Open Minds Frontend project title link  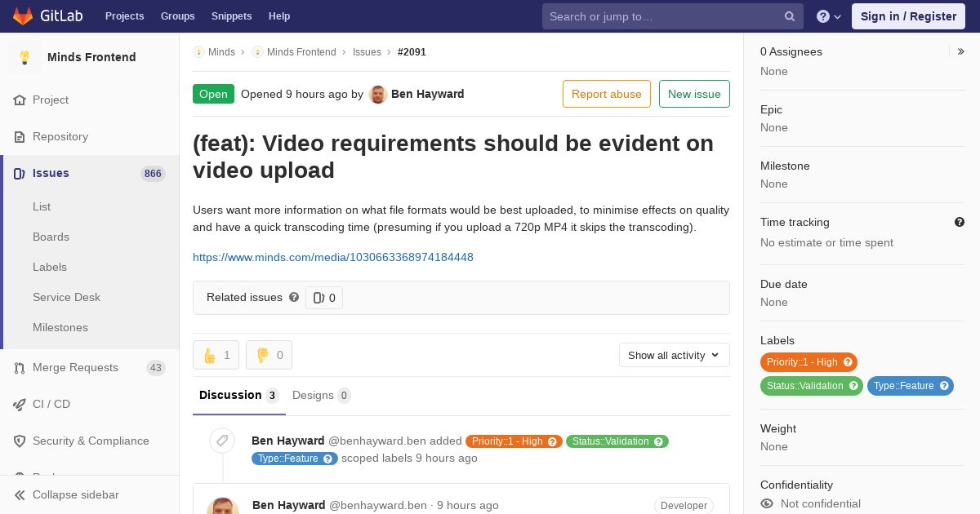pyautogui.click(x=91, y=57)
